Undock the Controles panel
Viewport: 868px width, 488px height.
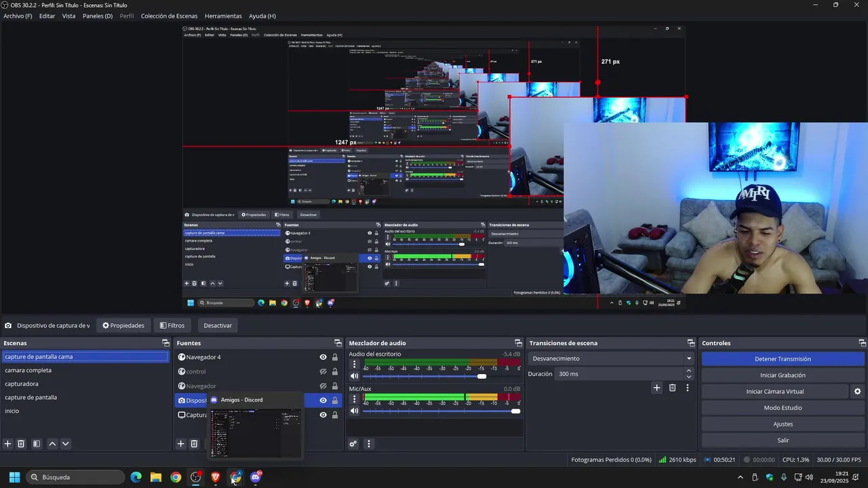tap(863, 343)
